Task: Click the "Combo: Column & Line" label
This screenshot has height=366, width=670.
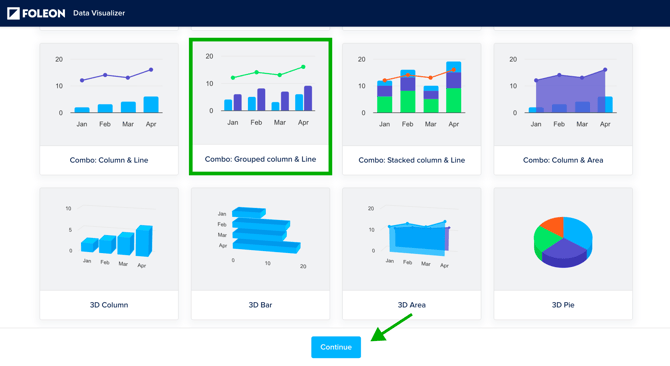Action: 109,160
